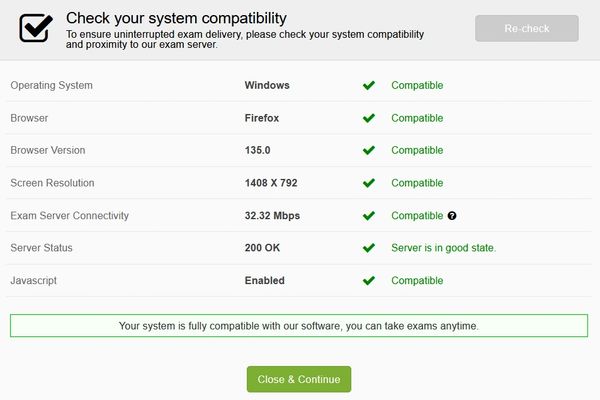Click the Server Status green checkmark

(x=369, y=248)
